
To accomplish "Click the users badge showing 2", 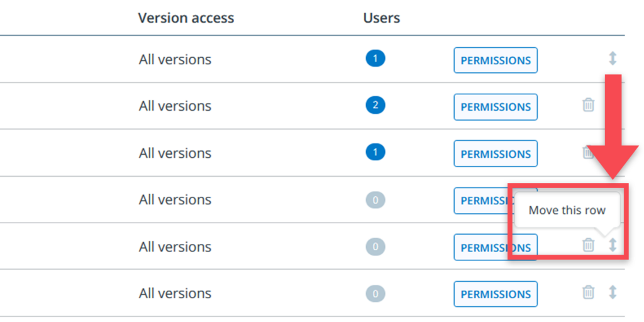I will pos(375,106).
